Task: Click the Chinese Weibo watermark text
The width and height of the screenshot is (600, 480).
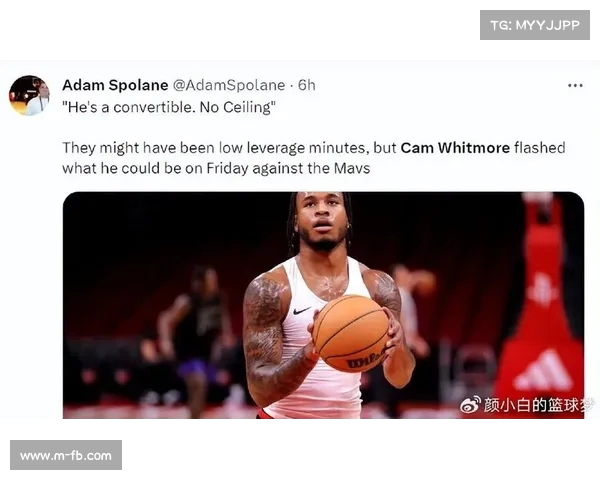Action: pos(539,405)
